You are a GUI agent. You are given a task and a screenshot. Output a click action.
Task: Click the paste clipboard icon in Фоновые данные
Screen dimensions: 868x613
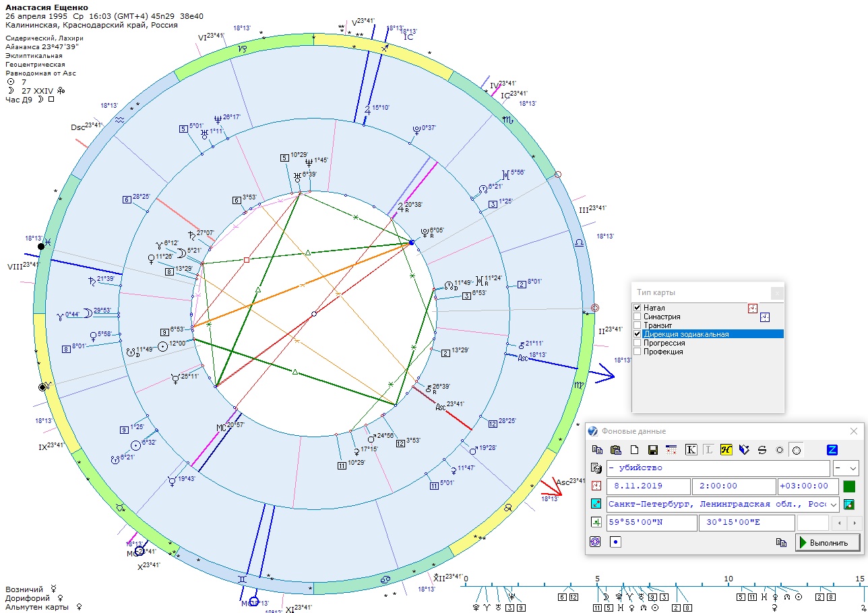tap(615, 450)
